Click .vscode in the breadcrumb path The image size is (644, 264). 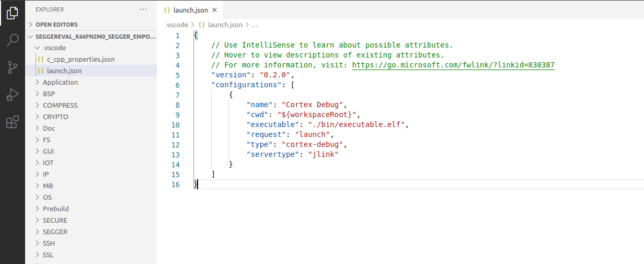pos(176,25)
